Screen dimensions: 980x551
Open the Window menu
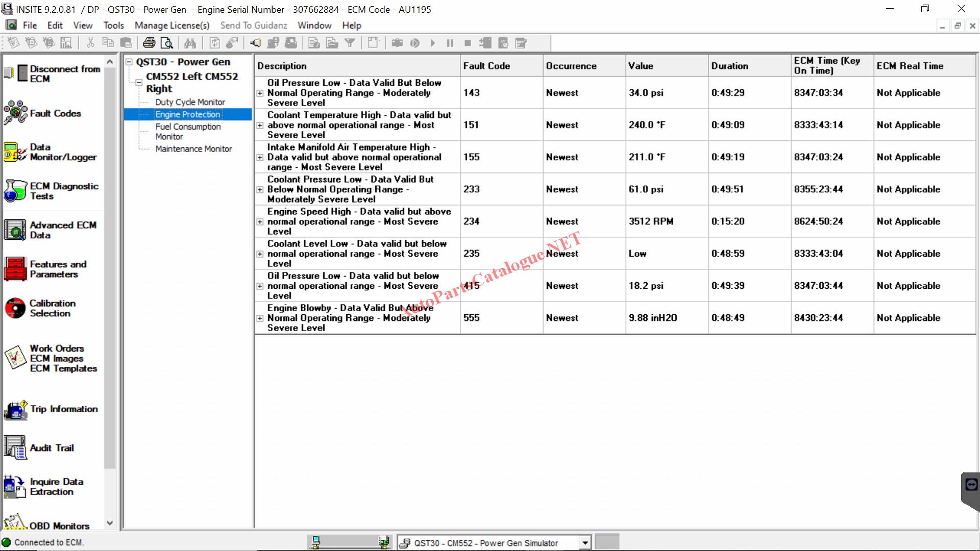pos(314,26)
